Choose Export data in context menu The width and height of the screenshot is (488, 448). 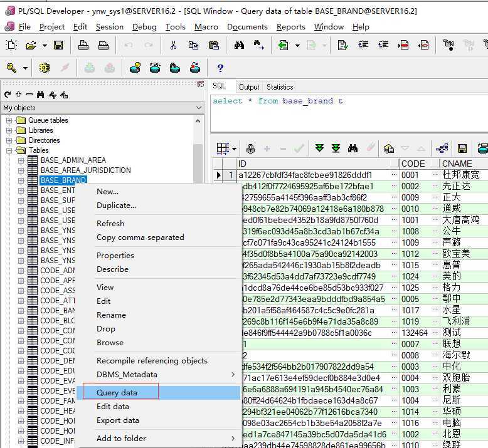click(159, 420)
